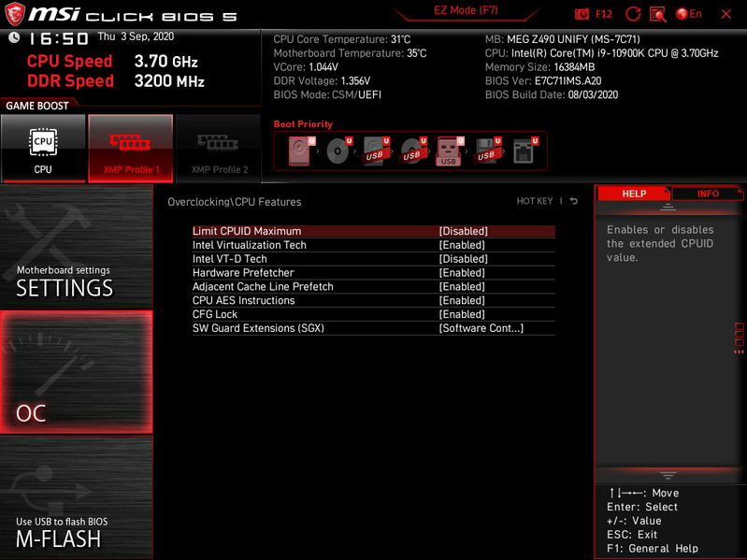747x560 pixels.
Task: Click the back arrow beside HOT KEY
Action: pyautogui.click(x=574, y=201)
